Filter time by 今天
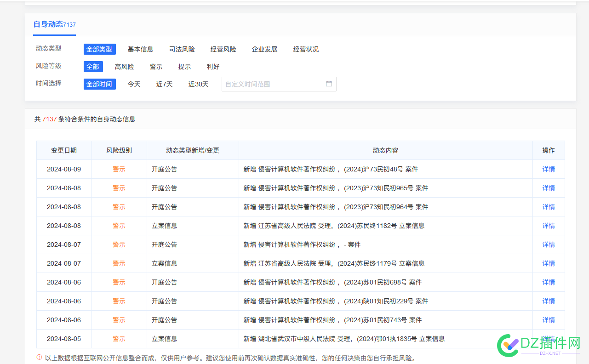The height and width of the screenshot is (364, 589). [134, 84]
